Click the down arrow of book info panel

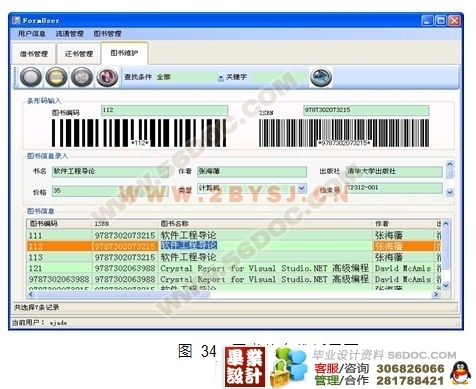450,192
